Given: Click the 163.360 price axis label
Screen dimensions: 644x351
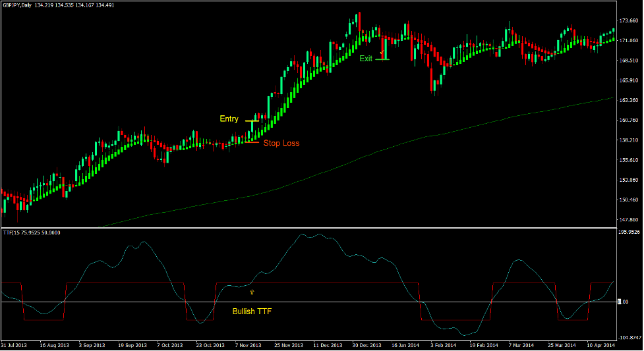Looking at the screenshot, I should click(629, 100).
